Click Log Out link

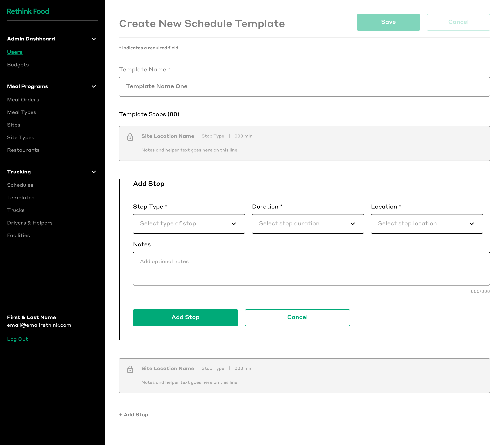point(17,339)
